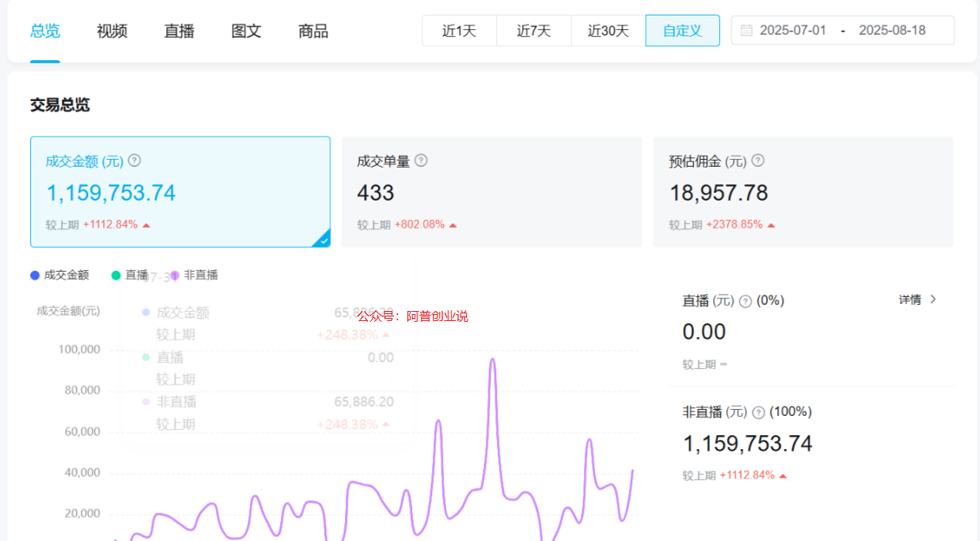Screen dimensions: 980x541
Task: Select the 近30天 time range button
Action: pyautogui.click(x=608, y=31)
